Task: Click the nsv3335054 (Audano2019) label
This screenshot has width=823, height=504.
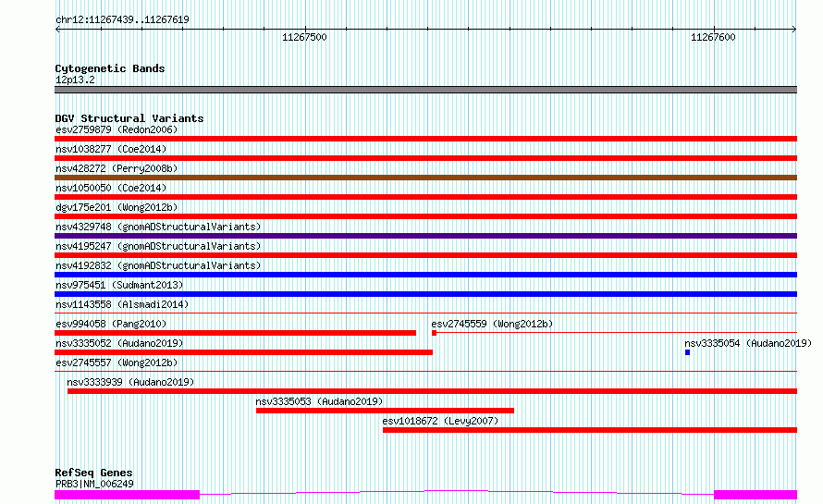Action: pyautogui.click(x=748, y=343)
